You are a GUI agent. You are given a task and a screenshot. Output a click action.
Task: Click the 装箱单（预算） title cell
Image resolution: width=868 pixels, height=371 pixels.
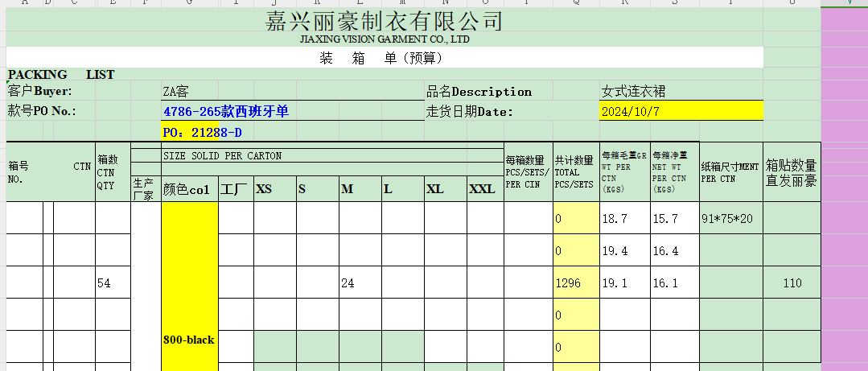click(384, 58)
